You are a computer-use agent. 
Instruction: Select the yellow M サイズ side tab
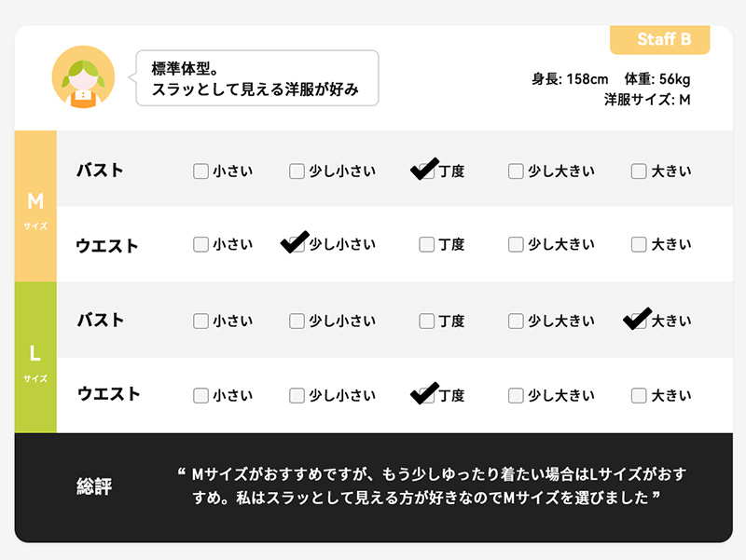tap(35, 207)
